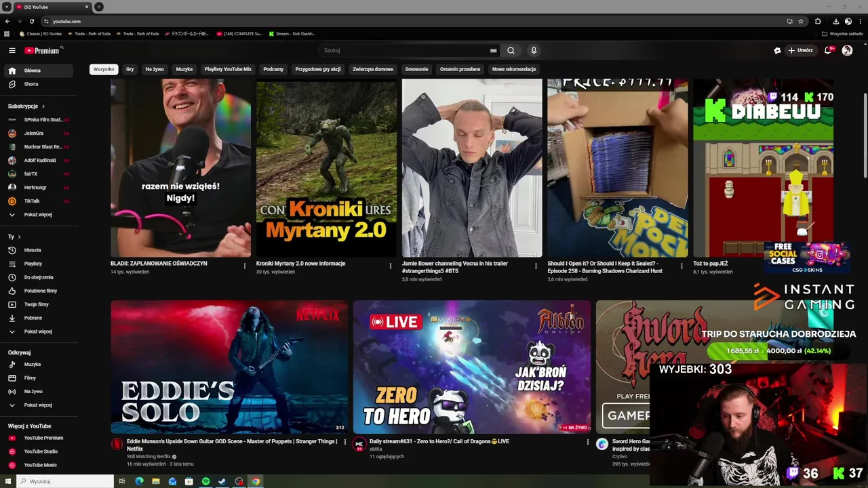This screenshot has height=488, width=868.
Task: Click the eMKa channel avatar
Action: click(359, 445)
